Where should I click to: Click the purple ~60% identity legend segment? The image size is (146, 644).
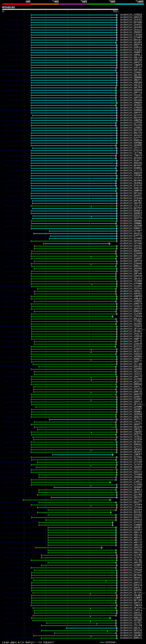(x=73, y=4)
